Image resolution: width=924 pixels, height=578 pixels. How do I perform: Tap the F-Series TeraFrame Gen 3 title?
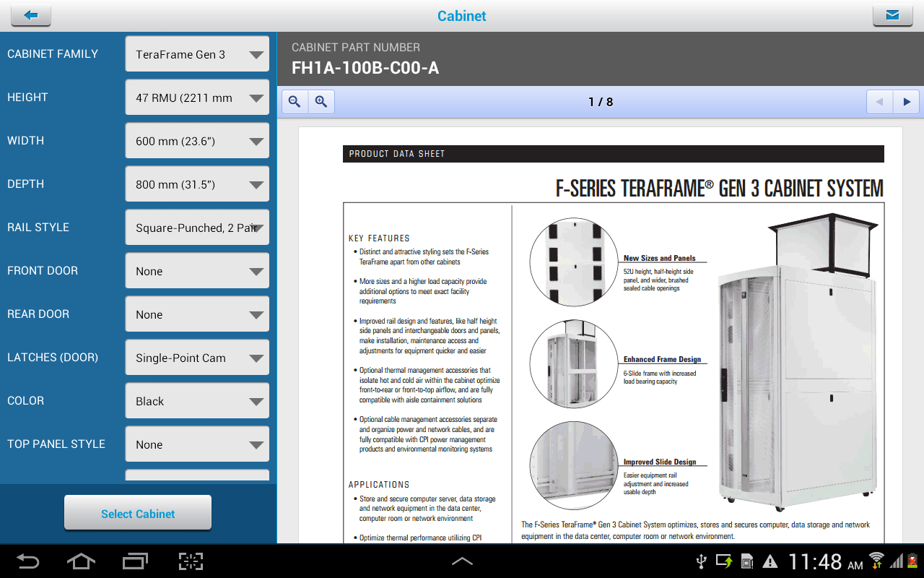tap(720, 189)
